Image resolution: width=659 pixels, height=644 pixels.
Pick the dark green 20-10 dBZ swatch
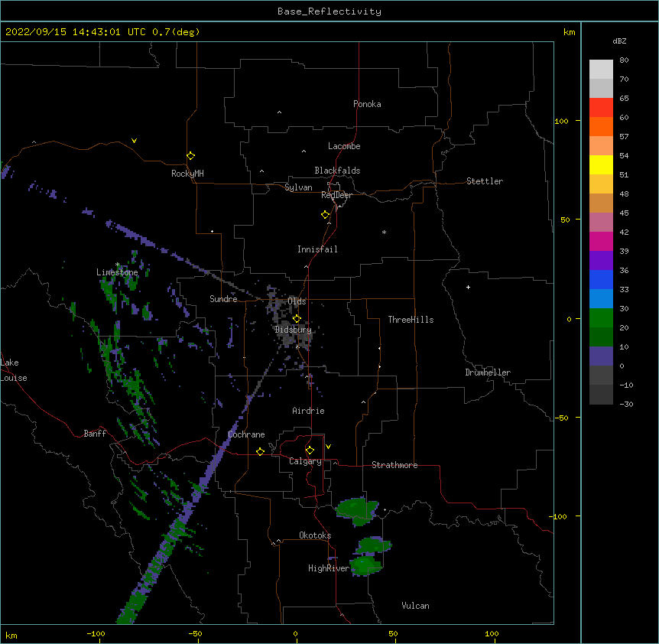[x=601, y=337]
